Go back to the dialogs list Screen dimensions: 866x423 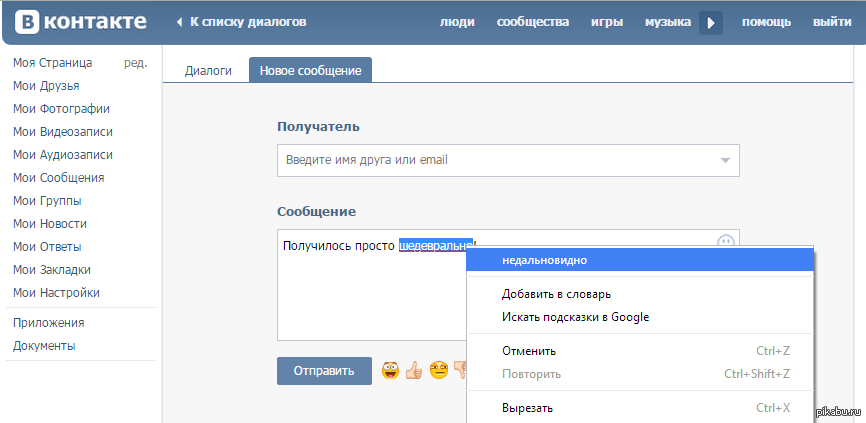tap(241, 22)
